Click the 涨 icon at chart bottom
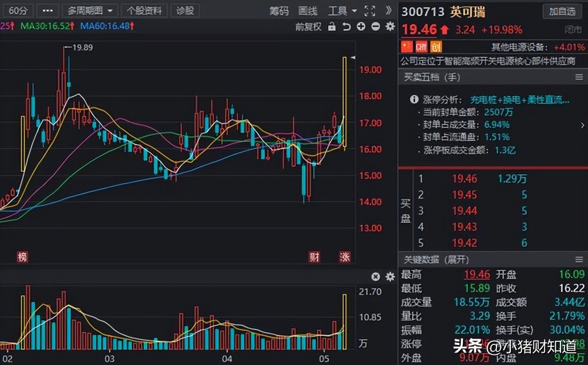The height and width of the screenshot is (365, 588). click(x=345, y=257)
